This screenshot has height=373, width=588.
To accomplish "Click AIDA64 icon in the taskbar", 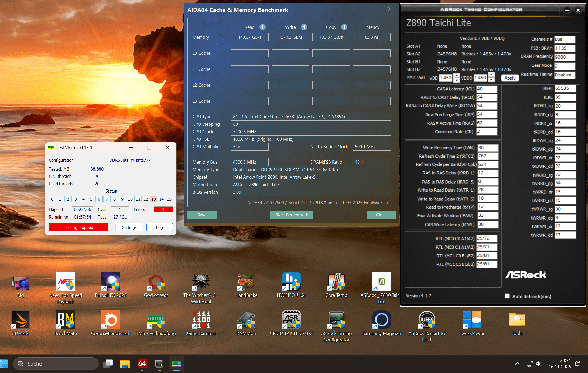I will [x=142, y=364].
